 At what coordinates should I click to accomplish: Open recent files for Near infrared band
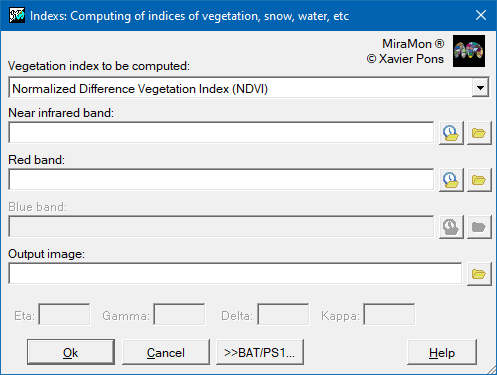[451, 133]
